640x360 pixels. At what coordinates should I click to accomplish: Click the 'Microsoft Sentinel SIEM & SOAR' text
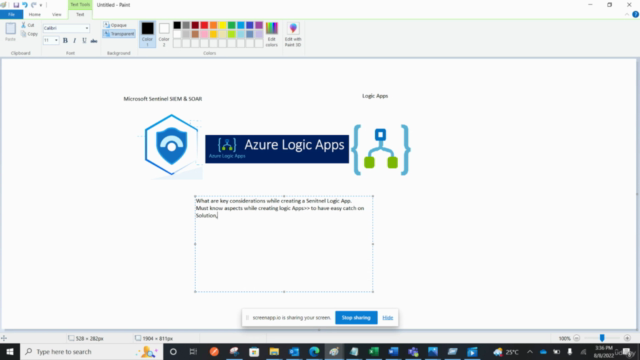coord(163,99)
